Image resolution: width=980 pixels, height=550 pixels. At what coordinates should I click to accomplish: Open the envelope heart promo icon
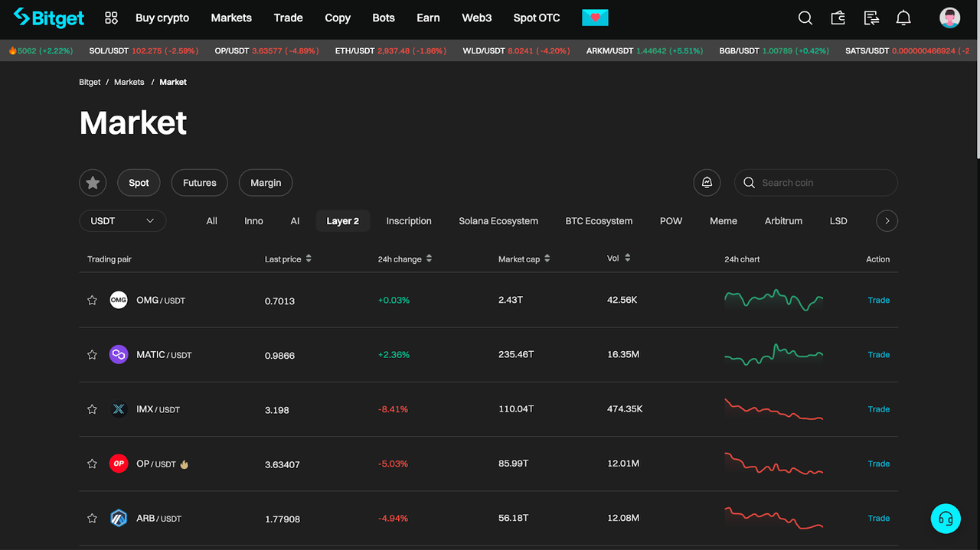point(595,18)
